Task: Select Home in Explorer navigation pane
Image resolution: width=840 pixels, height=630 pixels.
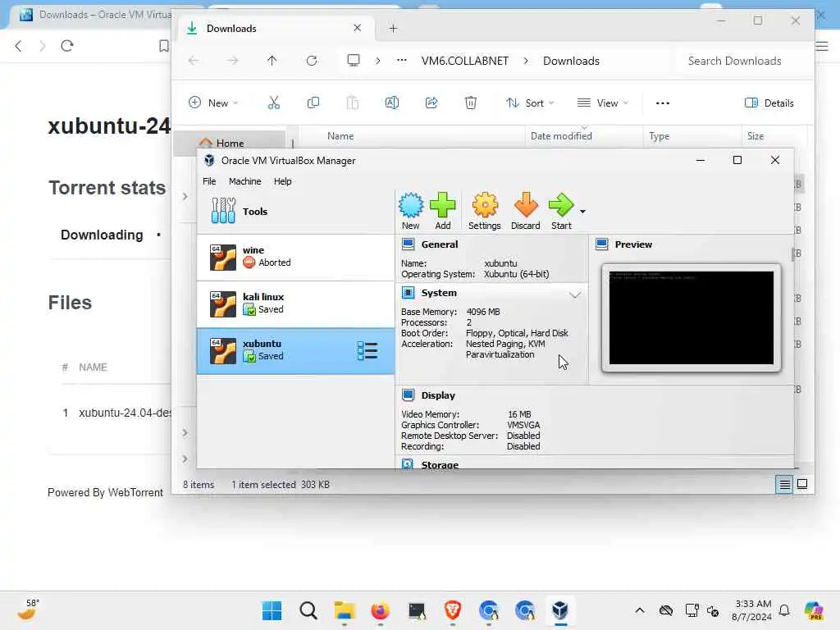Action: (x=231, y=143)
